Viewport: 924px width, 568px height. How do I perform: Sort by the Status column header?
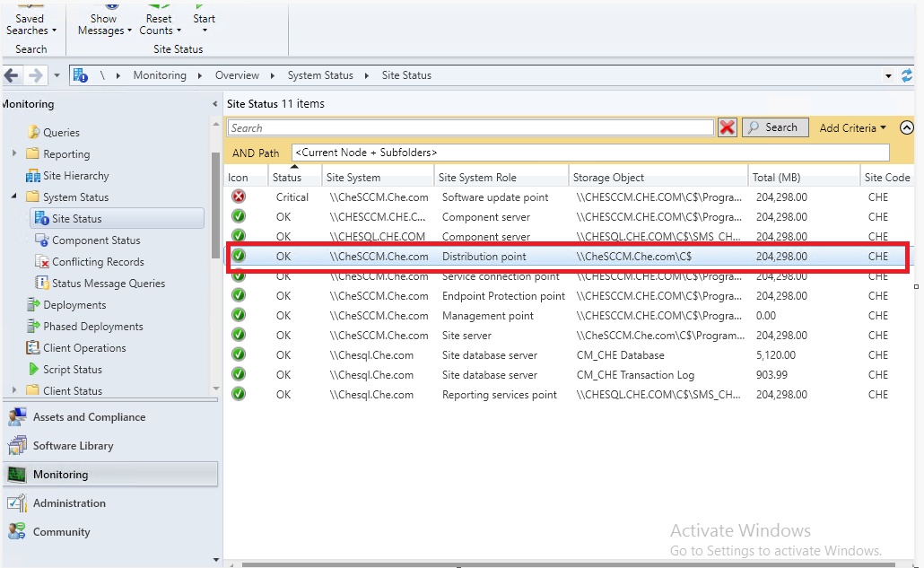(x=293, y=177)
